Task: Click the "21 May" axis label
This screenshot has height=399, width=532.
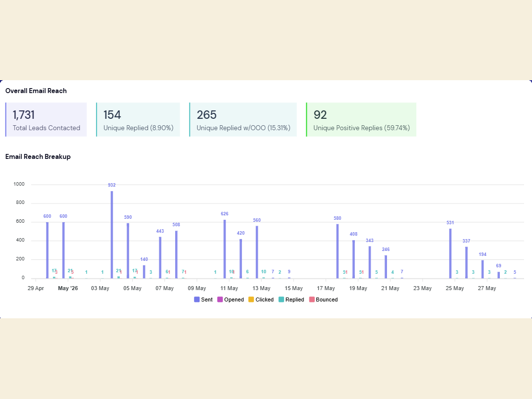Action: (390, 289)
